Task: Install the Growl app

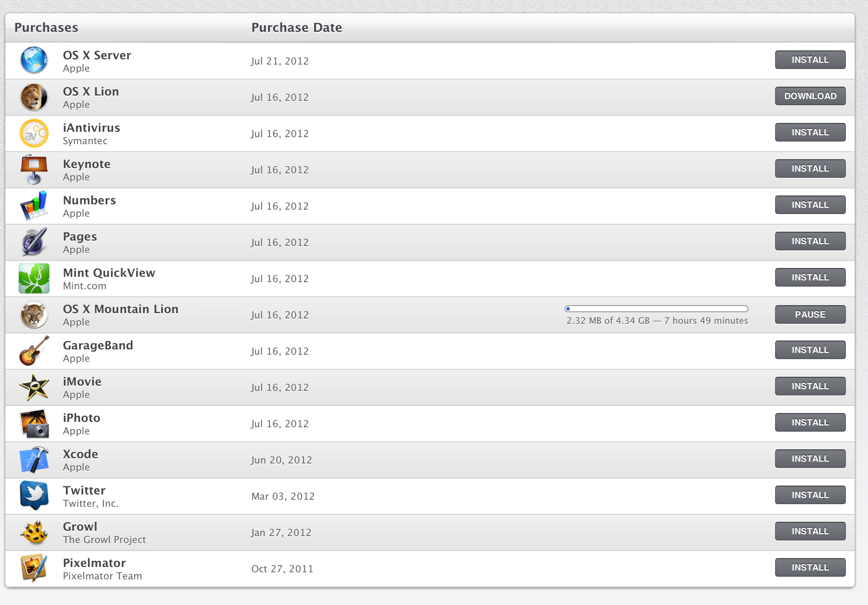Action: [x=810, y=531]
